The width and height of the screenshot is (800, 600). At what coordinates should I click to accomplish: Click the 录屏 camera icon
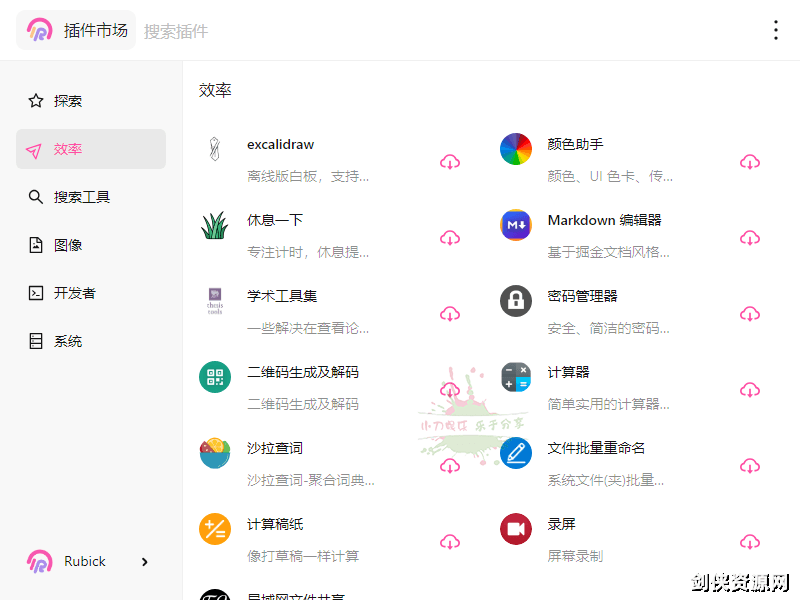(x=516, y=529)
